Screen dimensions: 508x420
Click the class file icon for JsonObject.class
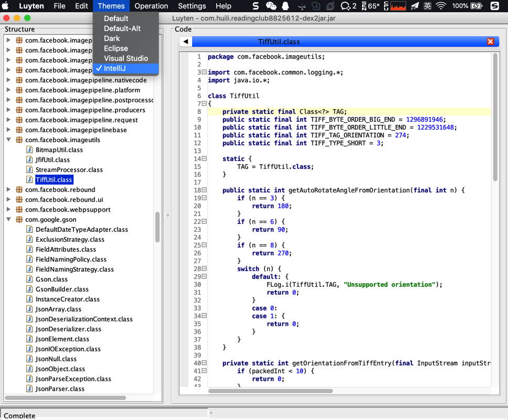[x=29, y=369]
